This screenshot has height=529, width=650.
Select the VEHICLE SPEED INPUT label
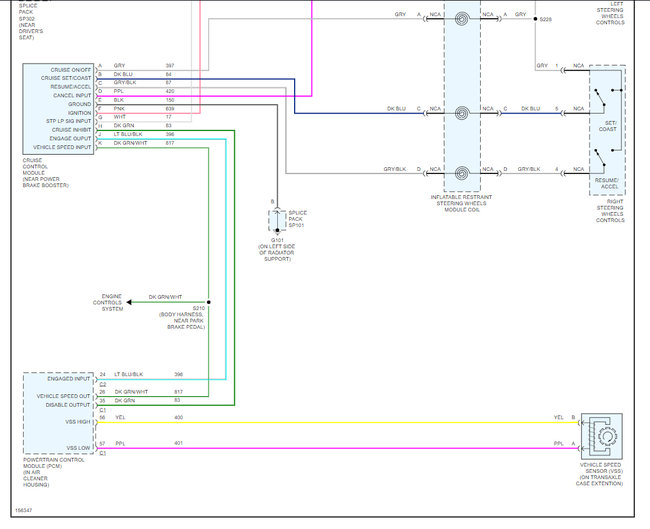62,147
